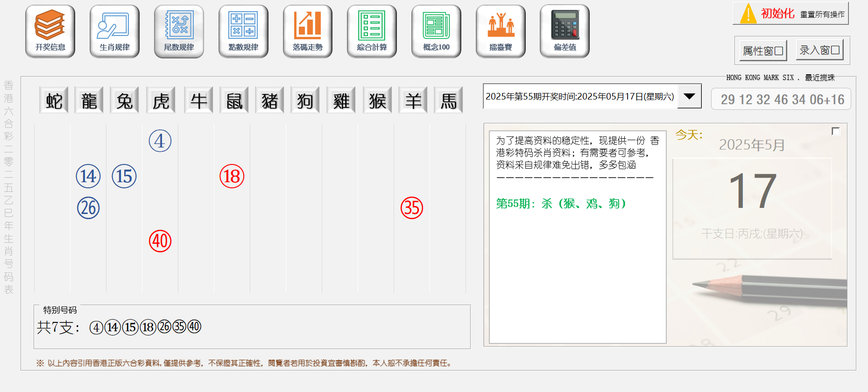This screenshot has width=868, height=392.
Task: Open the 开奖信息 books icon
Action: [50, 31]
